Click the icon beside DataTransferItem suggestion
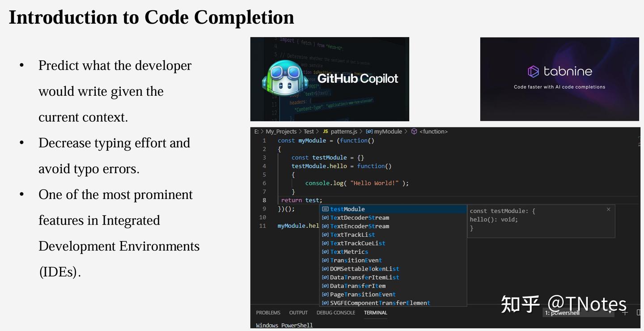Viewport: 644px width, 331px height. [326, 286]
